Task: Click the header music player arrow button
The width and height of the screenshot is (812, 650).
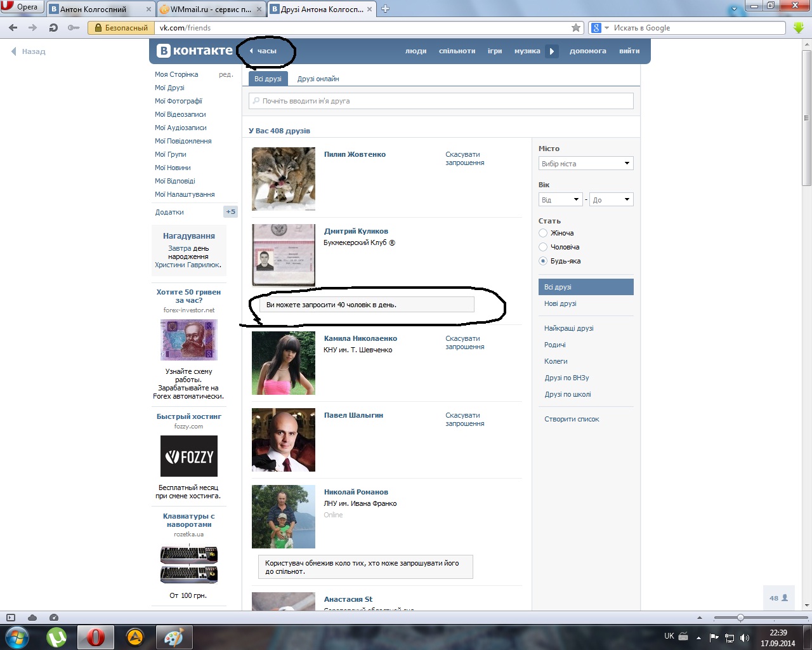Action: pyautogui.click(x=552, y=51)
